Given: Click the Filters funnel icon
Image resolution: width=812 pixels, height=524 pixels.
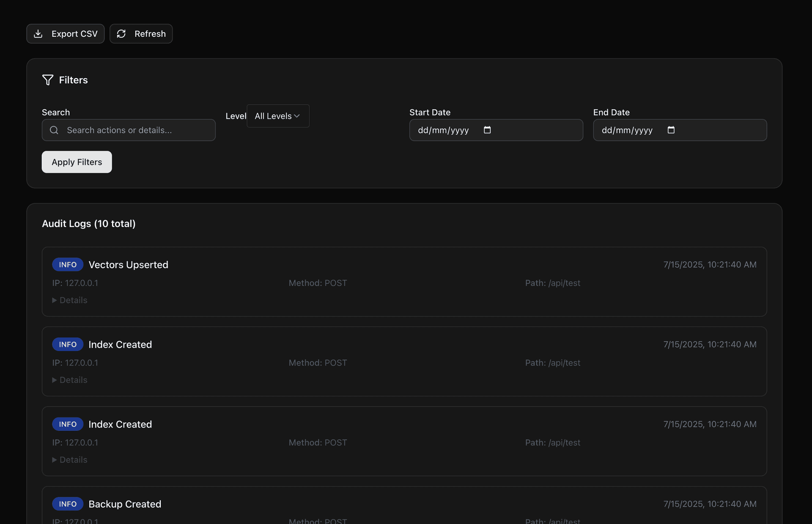Looking at the screenshot, I should point(48,80).
